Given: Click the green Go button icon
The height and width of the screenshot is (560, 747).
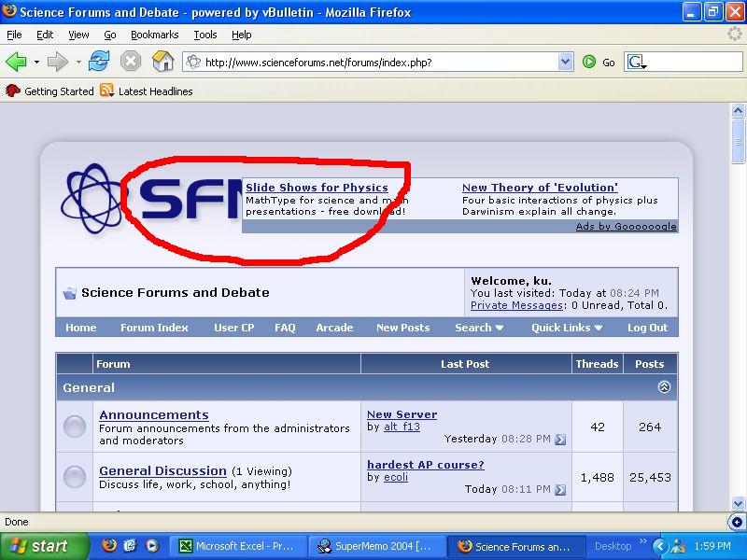Looking at the screenshot, I should click(589, 62).
